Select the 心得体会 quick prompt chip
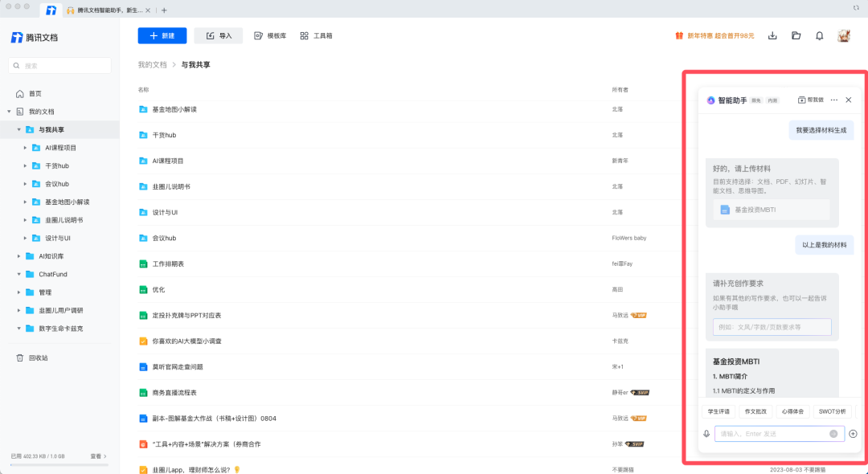 [792, 411]
